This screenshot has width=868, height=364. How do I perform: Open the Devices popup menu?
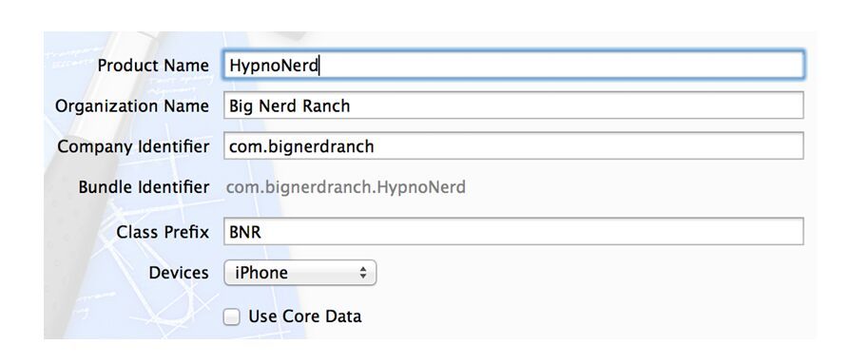[x=300, y=273]
